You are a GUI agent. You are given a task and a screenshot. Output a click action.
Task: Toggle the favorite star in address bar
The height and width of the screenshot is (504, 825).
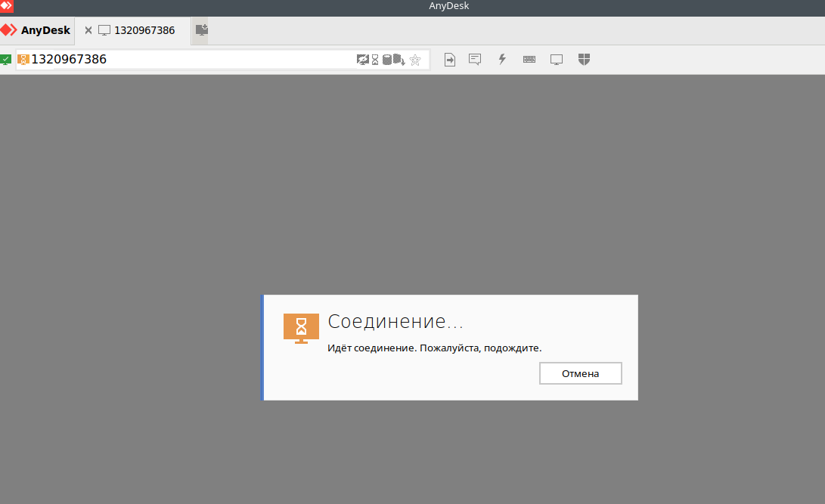(414, 60)
